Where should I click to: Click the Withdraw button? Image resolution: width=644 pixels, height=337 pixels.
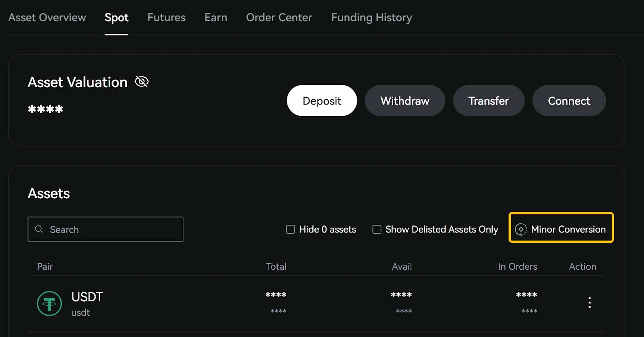click(x=405, y=101)
